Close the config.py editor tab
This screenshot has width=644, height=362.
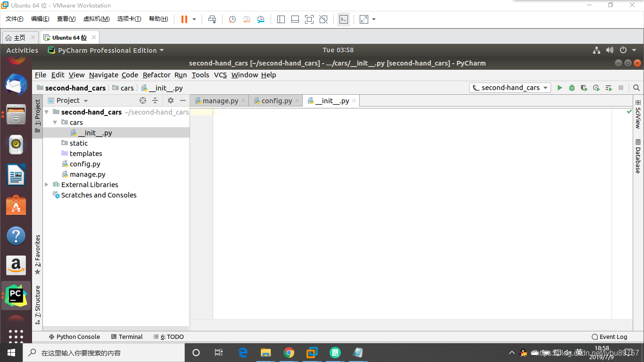coord(297,101)
